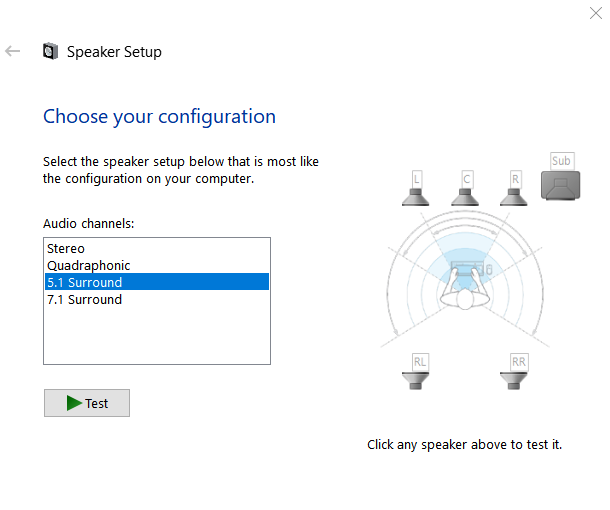This screenshot has height=510, width=610.
Task: Pick 7.1 Surround from the list
Action: click(x=84, y=299)
